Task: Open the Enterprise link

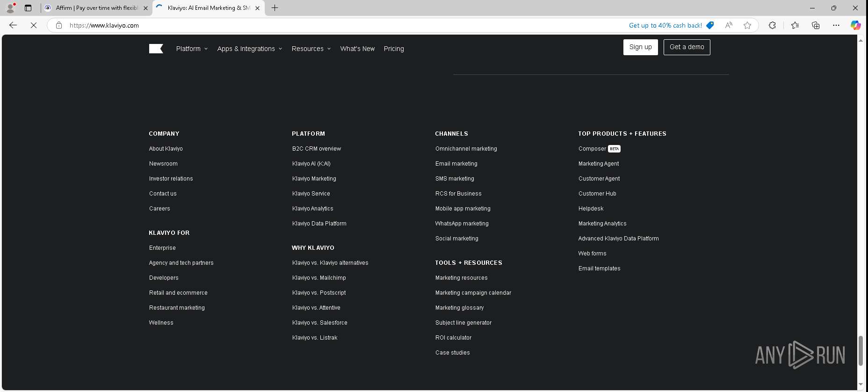Action: coord(162,248)
